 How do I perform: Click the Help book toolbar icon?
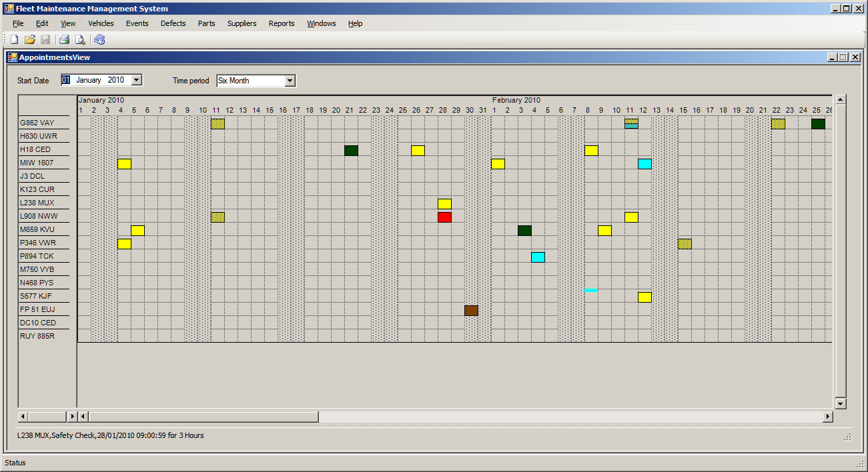click(99, 40)
